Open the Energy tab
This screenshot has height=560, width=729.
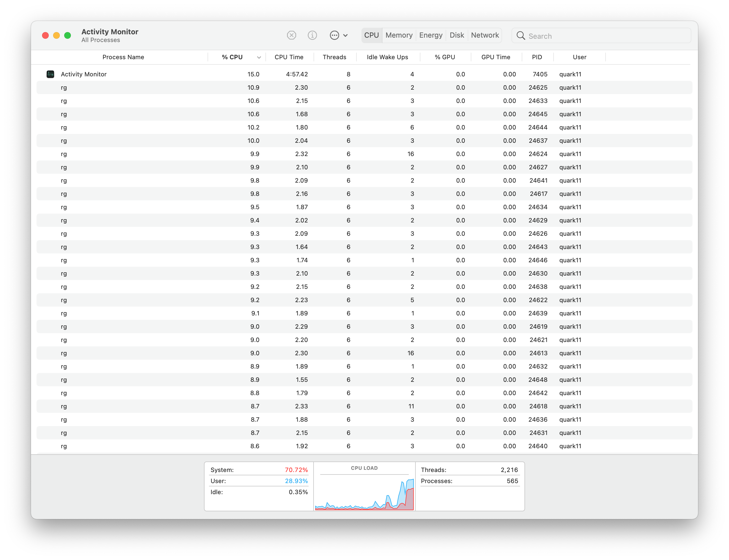click(x=431, y=35)
